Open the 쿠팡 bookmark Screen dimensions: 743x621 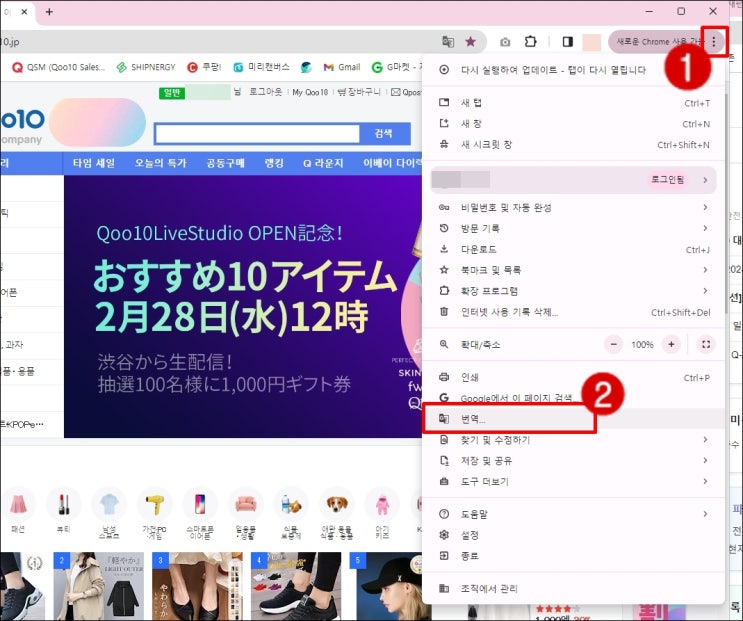point(204,67)
